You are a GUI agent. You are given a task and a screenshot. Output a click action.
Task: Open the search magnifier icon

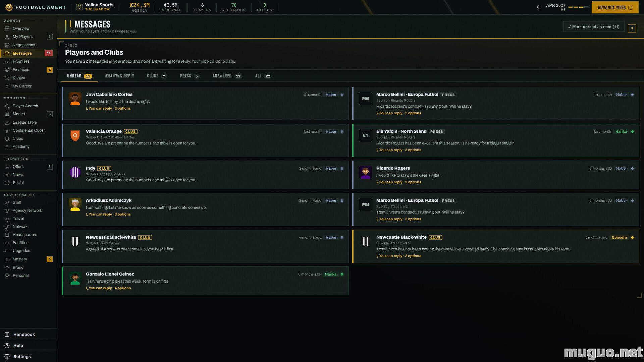tap(539, 7)
